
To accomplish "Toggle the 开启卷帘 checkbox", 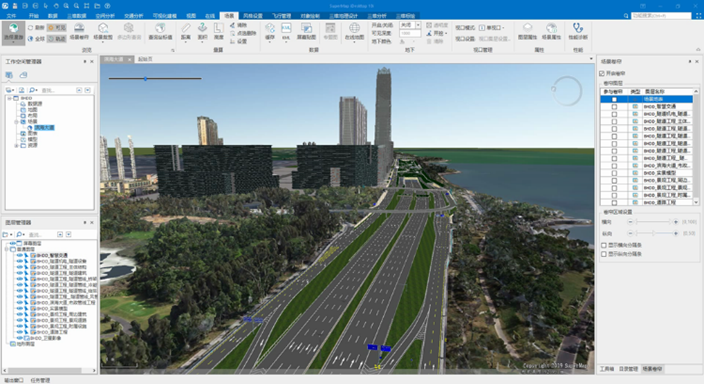I will [602, 73].
